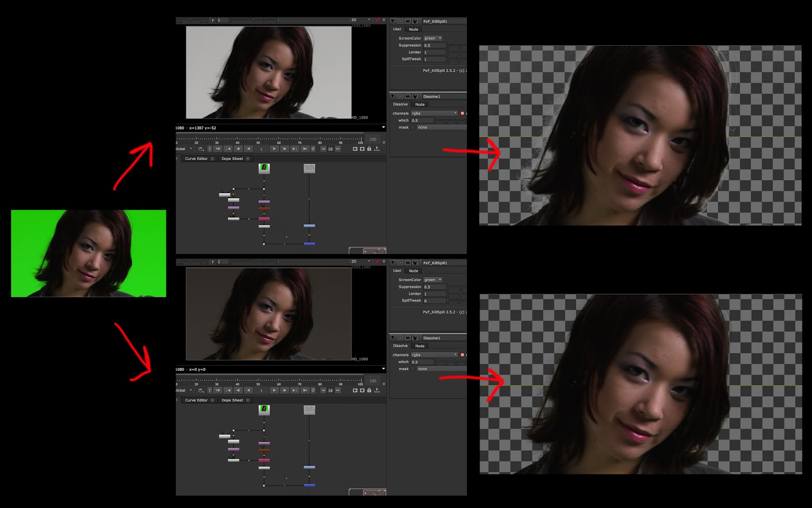
Task: Jump to first frame in the lower viewer
Action: 218,390
